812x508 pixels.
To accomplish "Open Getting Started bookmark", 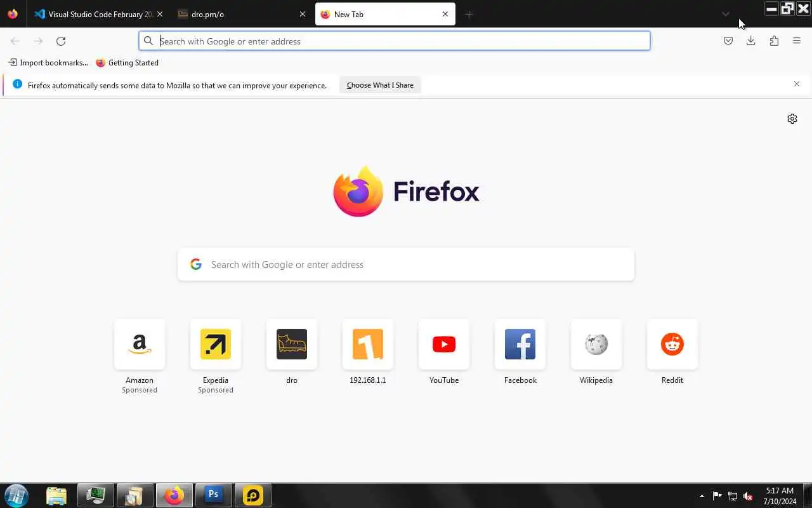I will 127,62.
